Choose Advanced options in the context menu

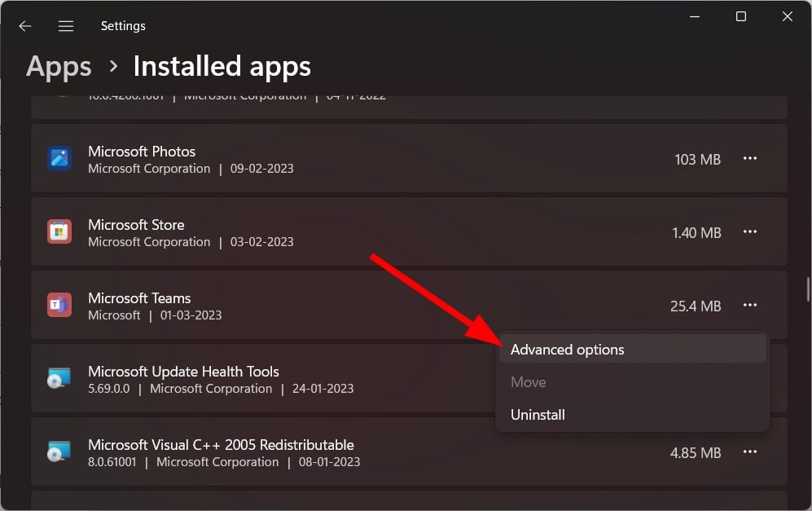[632, 350]
